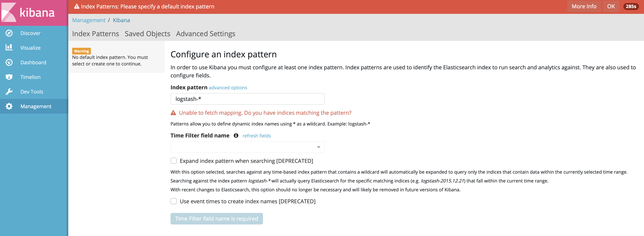Open Visualize via bar chart icon
The height and width of the screenshot is (236, 644).
(x=9, y=47)
